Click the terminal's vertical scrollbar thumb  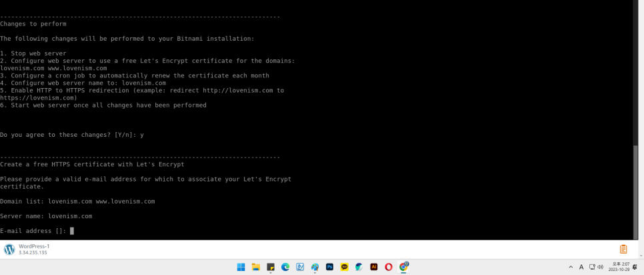tap(636, 191)
